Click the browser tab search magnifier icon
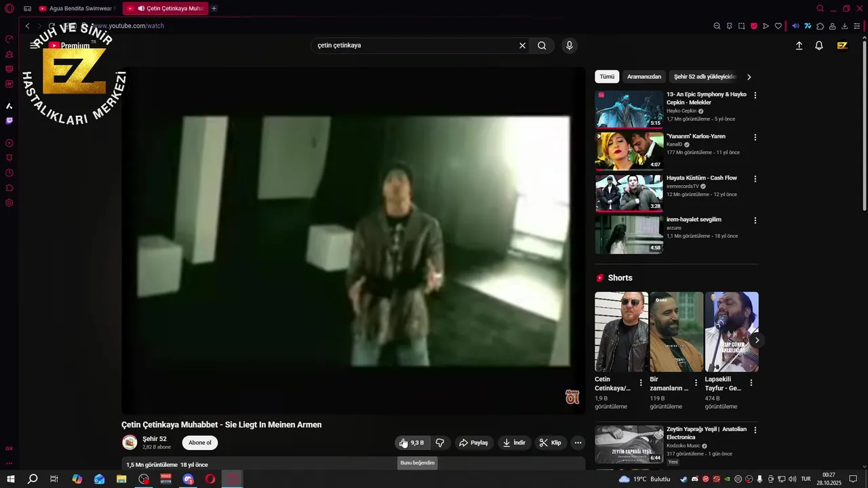This screenshot has width=868, height=488. coord(820,9)
